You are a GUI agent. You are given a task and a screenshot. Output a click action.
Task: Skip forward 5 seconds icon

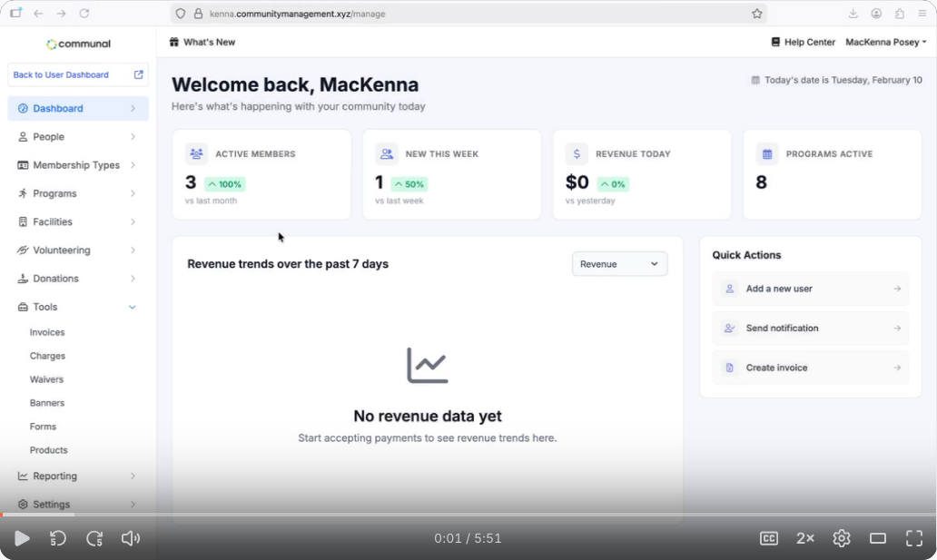(94, 538)
